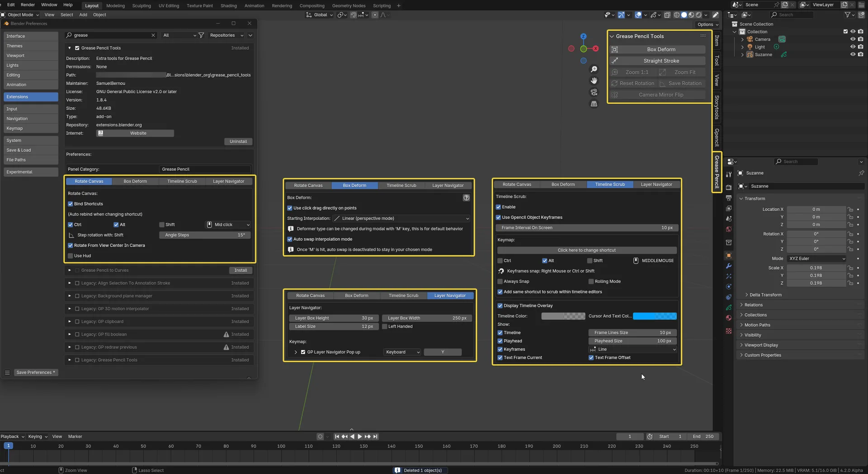This screenshot has height=474, width=868.
Task: Click the filter funnel in extensions search
Action: point(201,35)
